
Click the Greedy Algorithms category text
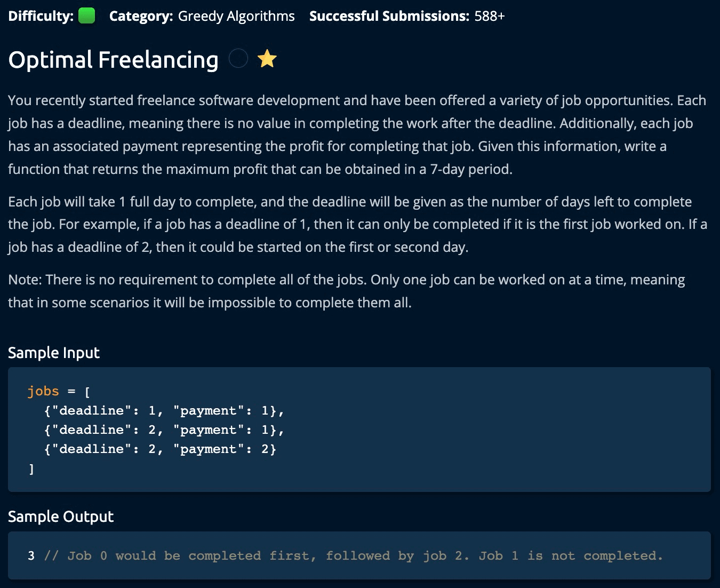[x=236, y=16]
